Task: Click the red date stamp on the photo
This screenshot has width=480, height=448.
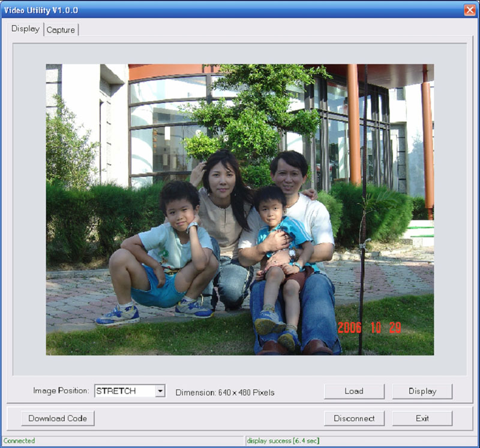Action: pyautogui.click(x=368, y=328)
